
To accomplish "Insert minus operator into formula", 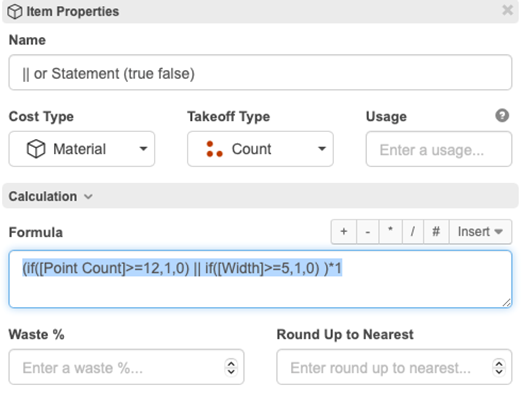I will coord(368,232).
